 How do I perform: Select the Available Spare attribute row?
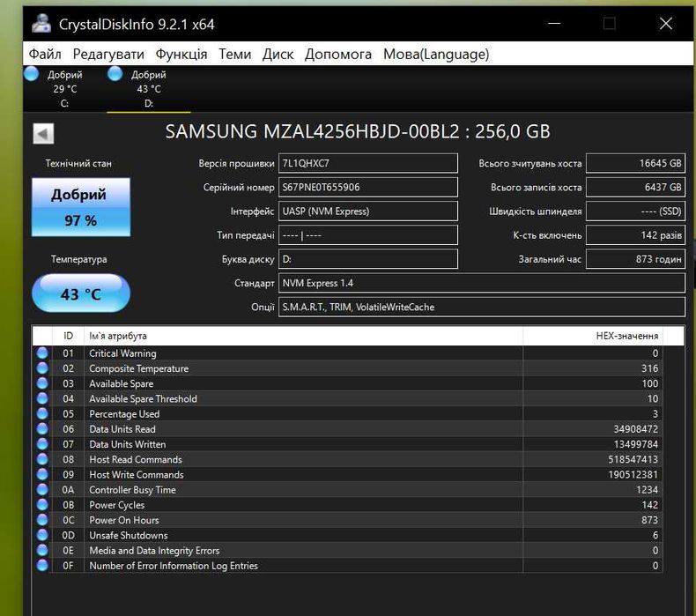347,383
